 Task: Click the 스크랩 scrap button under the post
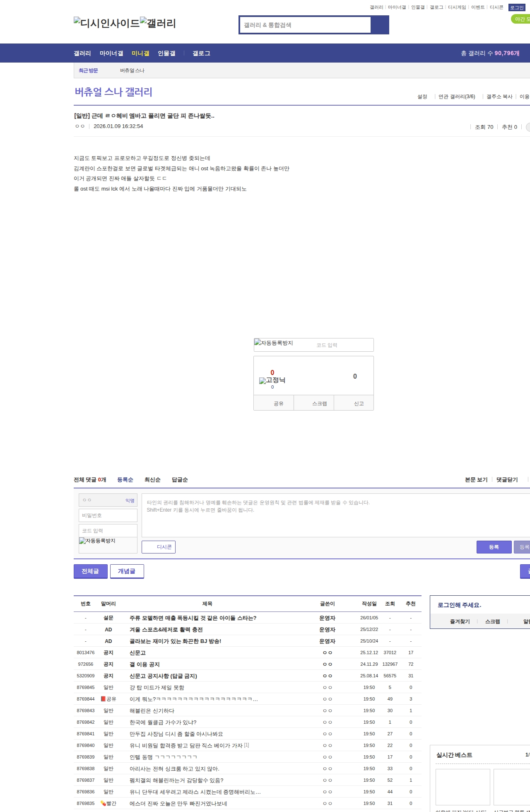[x=314, y=403]
